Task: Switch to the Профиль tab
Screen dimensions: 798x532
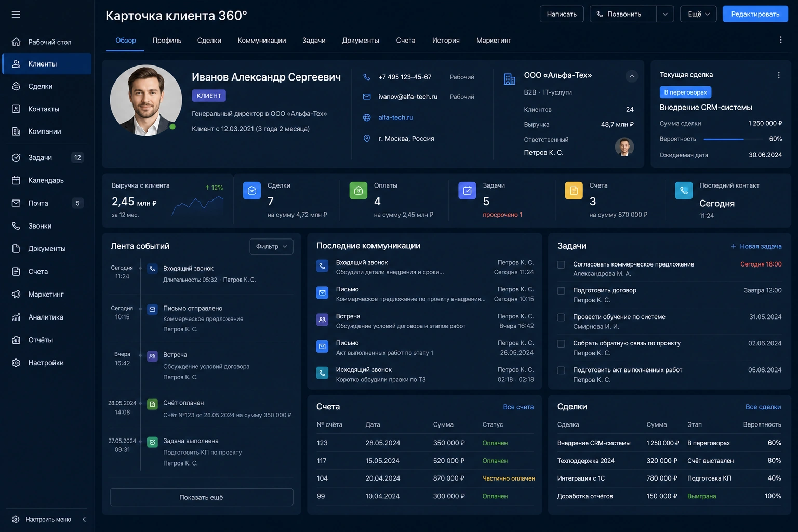Action: click(x=167, y=41)
